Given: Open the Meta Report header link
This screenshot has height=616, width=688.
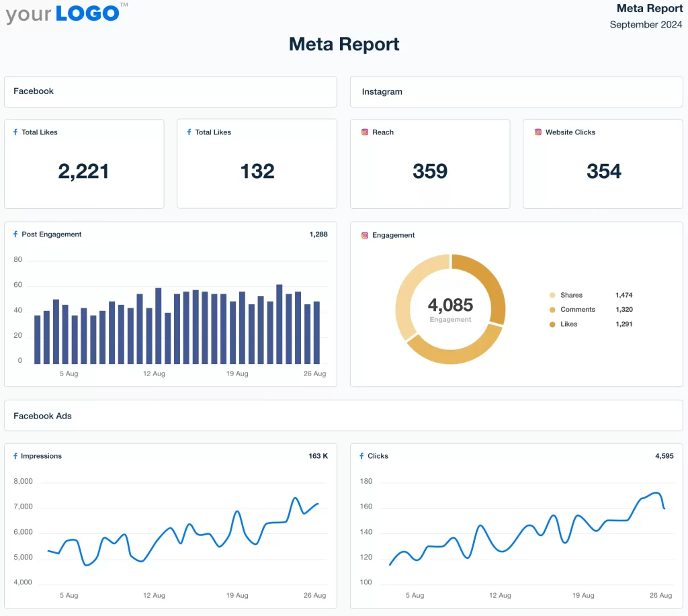Looking at the screenshot, I should pos(650,8).
